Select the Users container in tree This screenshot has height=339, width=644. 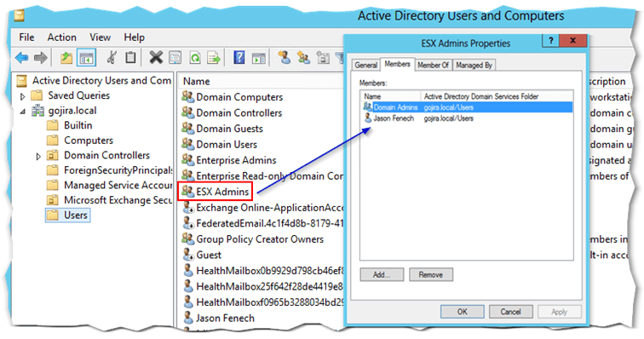[x=68, y=215]
